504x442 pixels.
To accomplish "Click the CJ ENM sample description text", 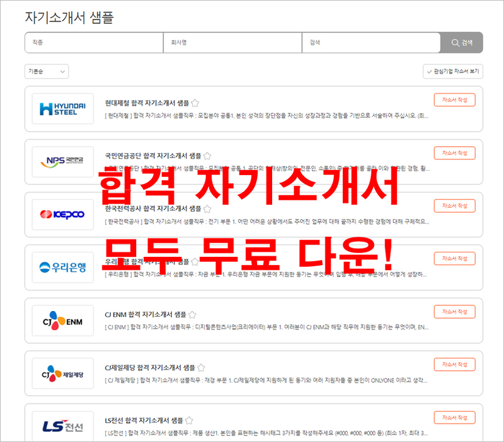I will [266, 327].
